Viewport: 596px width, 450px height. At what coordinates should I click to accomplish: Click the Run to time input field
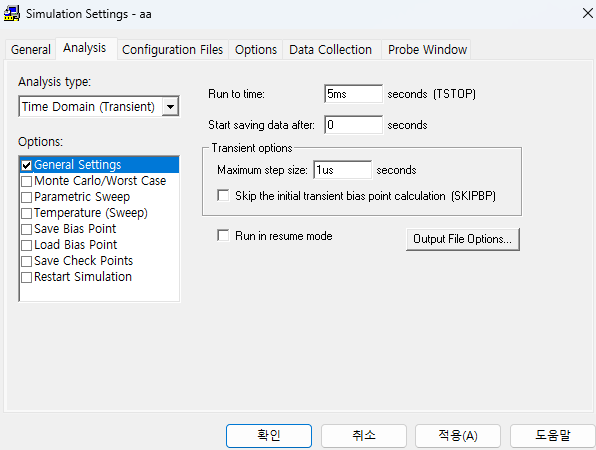coord(353,94)
